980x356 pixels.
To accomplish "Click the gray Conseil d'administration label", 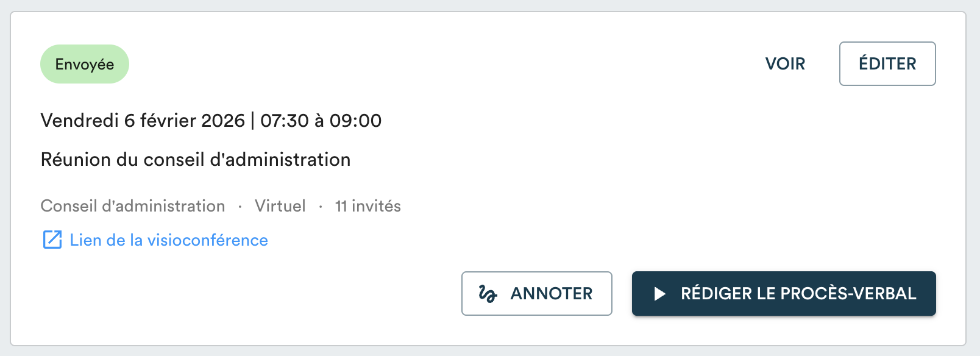I will pyautogui.click(x=133, y=206).
